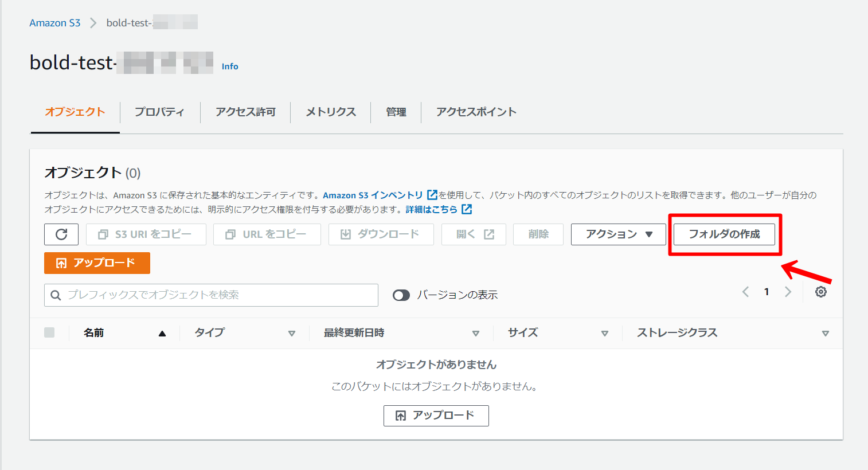Click the フォルダの作成 button

coord(724,234)
